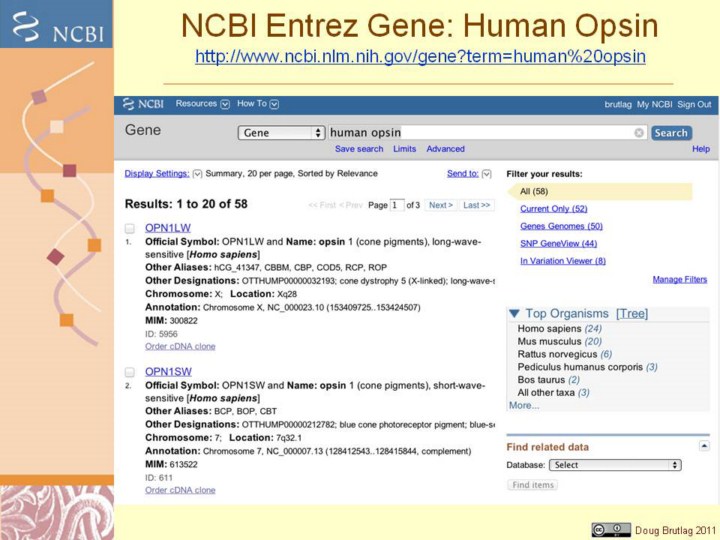
Task: Go to Next results page
Action: [x=440, y=205]
